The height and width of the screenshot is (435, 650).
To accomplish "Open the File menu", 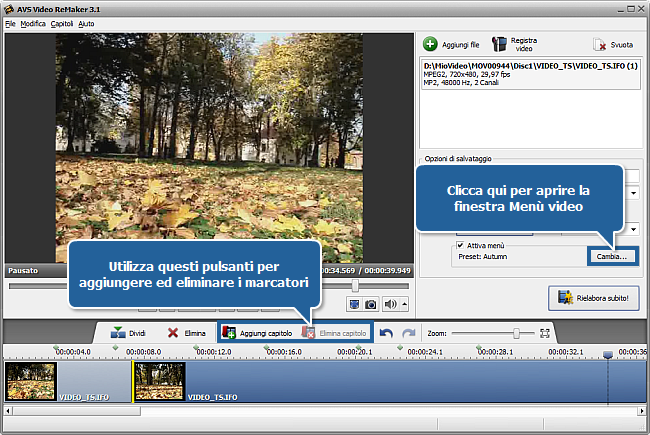I will pos(10,22).
